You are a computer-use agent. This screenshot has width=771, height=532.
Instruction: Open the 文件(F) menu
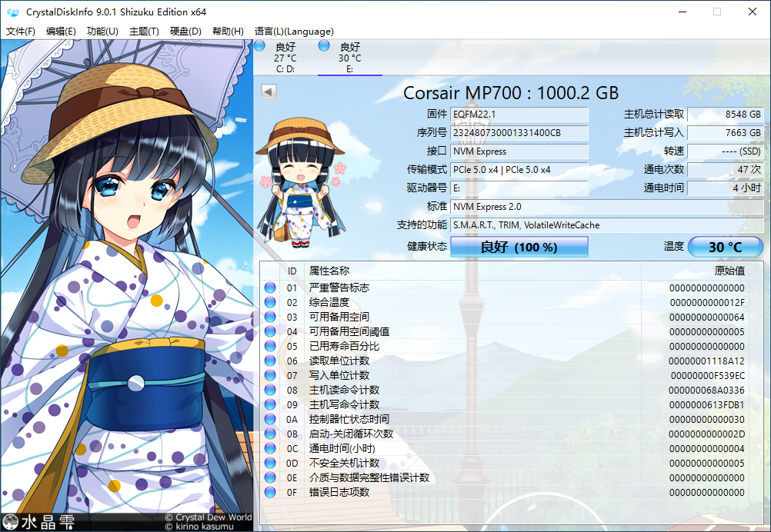pos(21,32)
